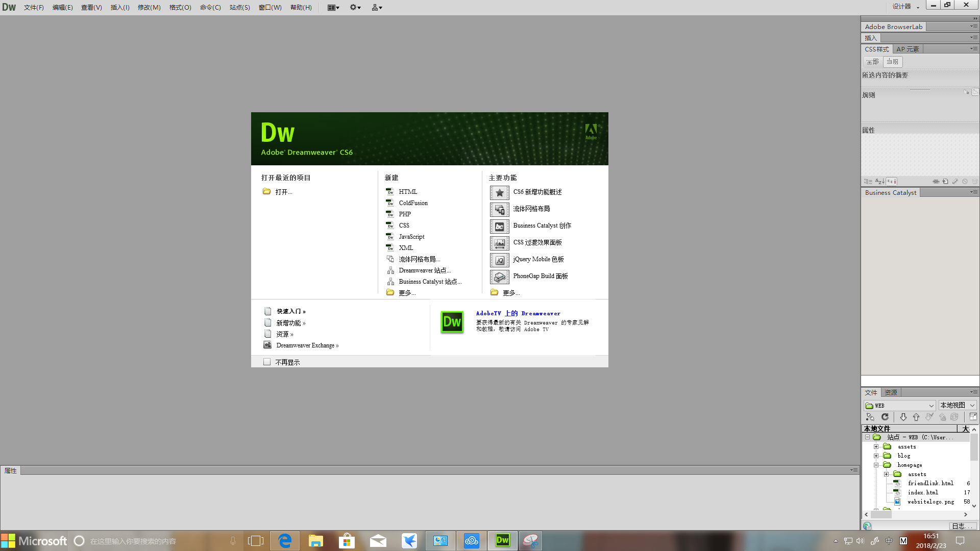Create a new Dreamweaver 站点
This screenshot has height=551, width=980.
pyautogui.click(x=425, y=270)
